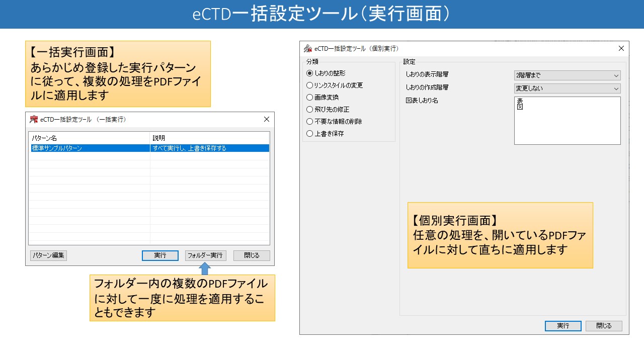
Task: Click the パターン名 column header
Action: [90, 138]
